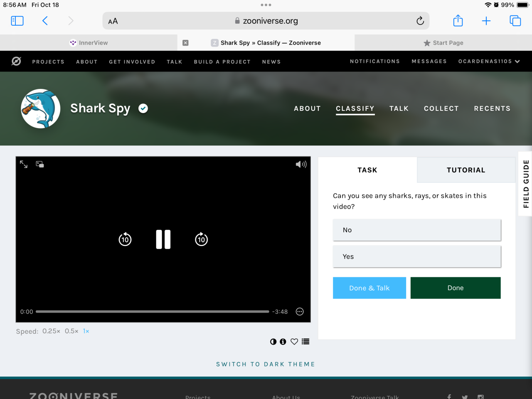Click the Done & Talk button
532x399 pixels.
(369, 288)
